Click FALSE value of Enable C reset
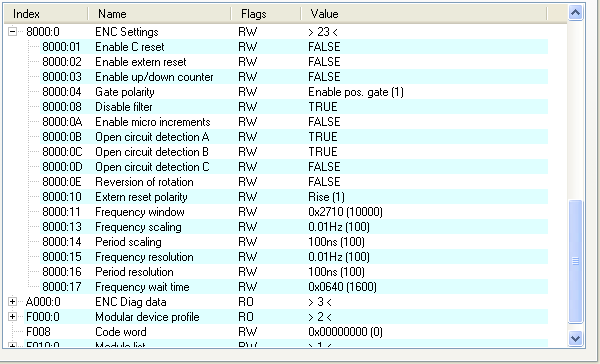This screenshot has width=600, height=364. (x=324, y=47)
